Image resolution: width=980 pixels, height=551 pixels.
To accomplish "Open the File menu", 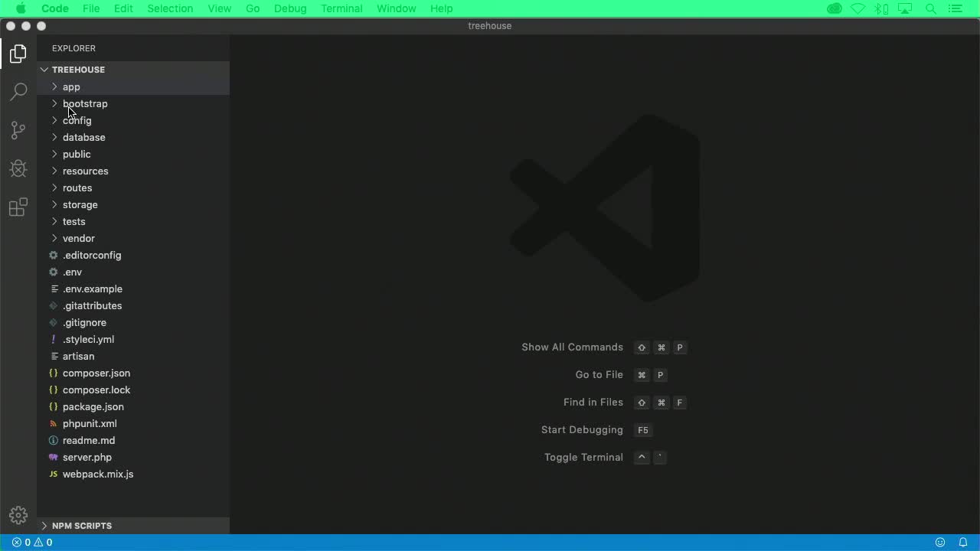I will (x=91, y=8).
